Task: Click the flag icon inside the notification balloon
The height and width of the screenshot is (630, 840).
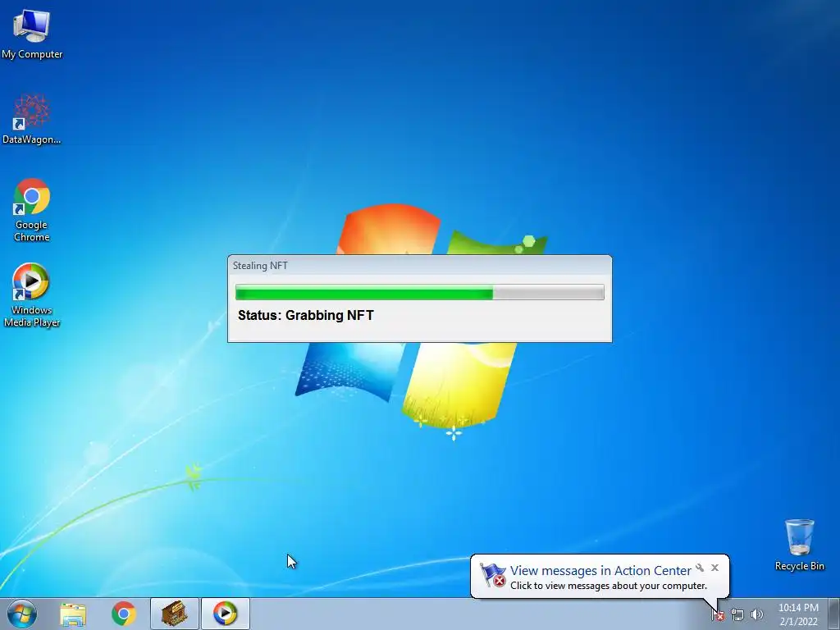Action: click(493, 575)
